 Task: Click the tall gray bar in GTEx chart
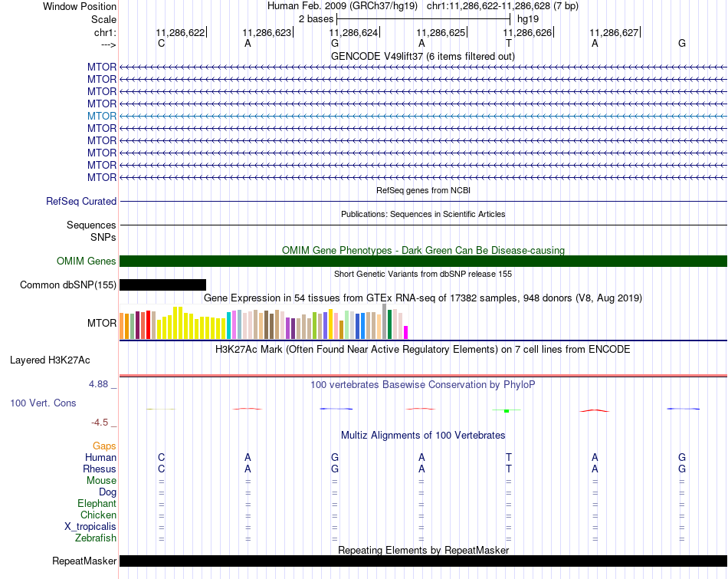pos(385,321)
